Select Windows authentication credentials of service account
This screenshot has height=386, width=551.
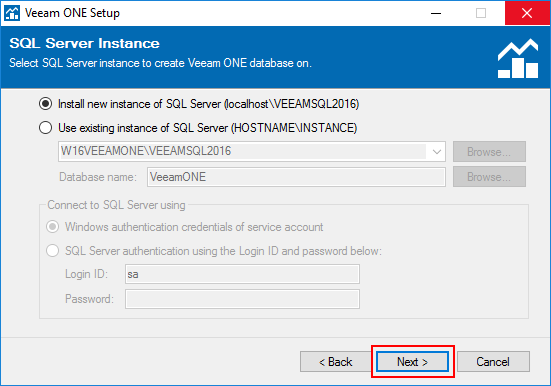point(53,227)
